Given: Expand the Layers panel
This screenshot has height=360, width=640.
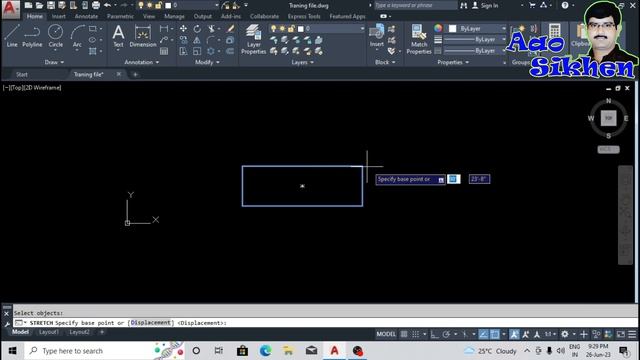Looking at the screenshot, I should coord(302,62).
